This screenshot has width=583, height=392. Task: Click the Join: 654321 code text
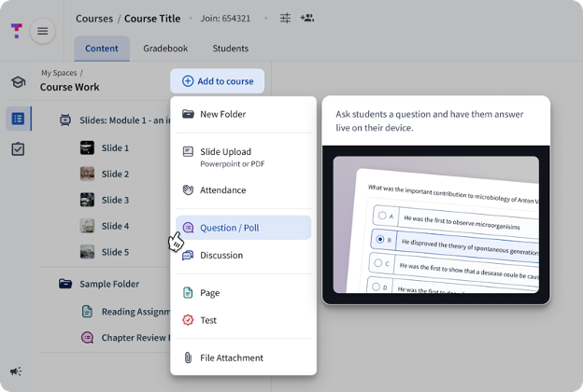coord(226,19)
